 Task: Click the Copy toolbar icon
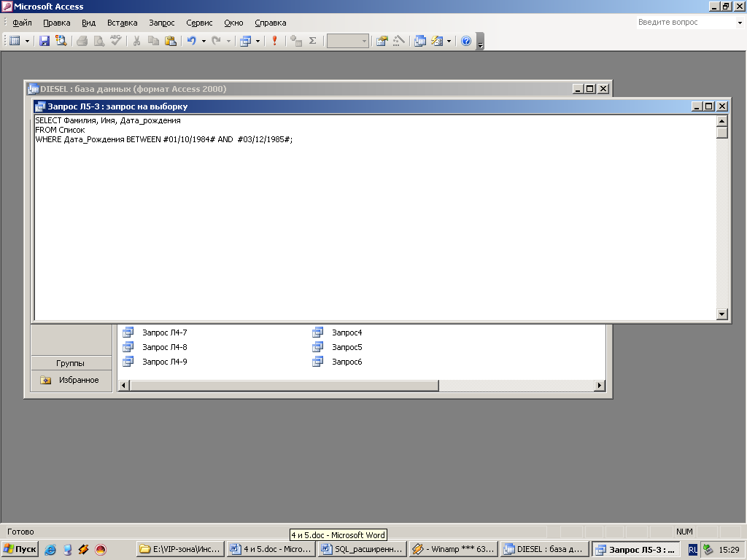[153, 41]
